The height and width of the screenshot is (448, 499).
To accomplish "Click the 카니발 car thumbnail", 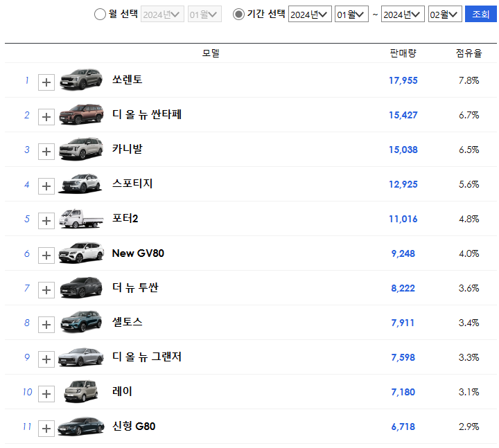I will click(x=81, y=149).
